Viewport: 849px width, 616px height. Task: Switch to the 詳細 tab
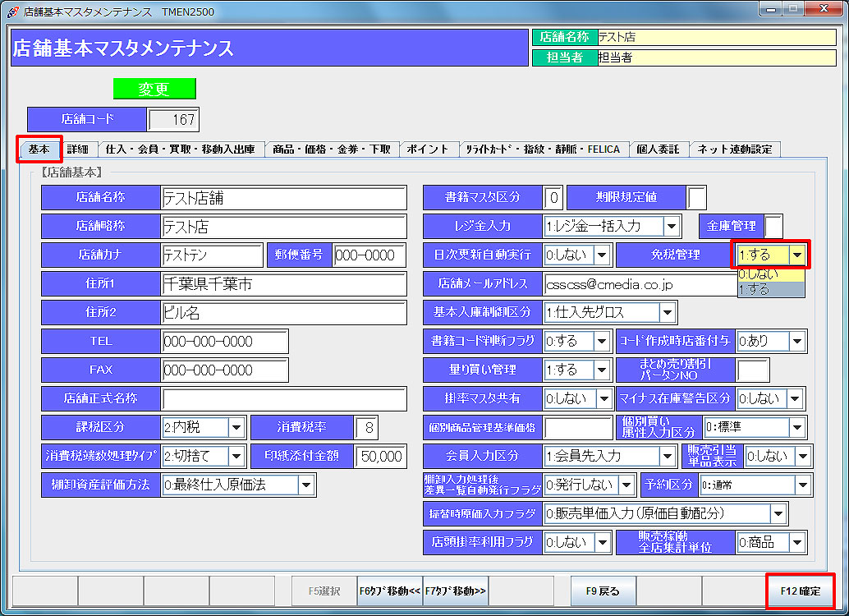pos(78,149)
